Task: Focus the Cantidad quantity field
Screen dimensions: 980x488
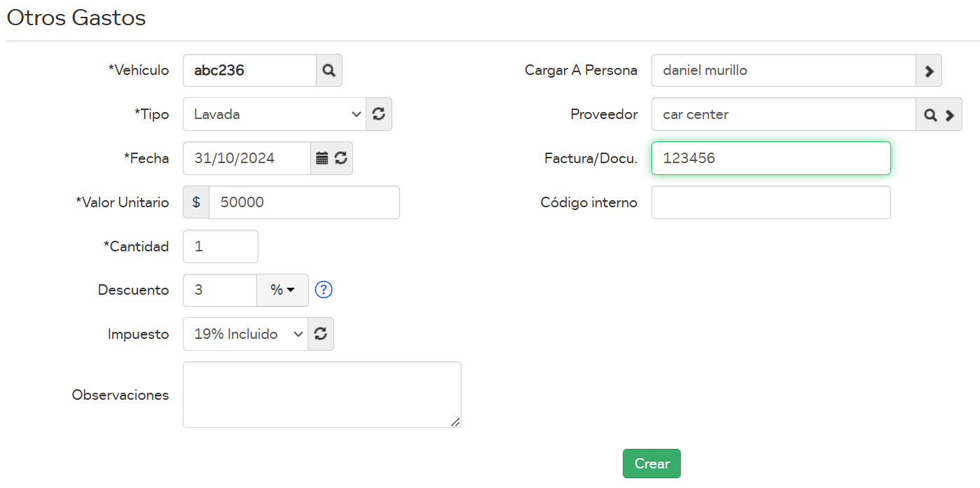Action: [220, 246]
